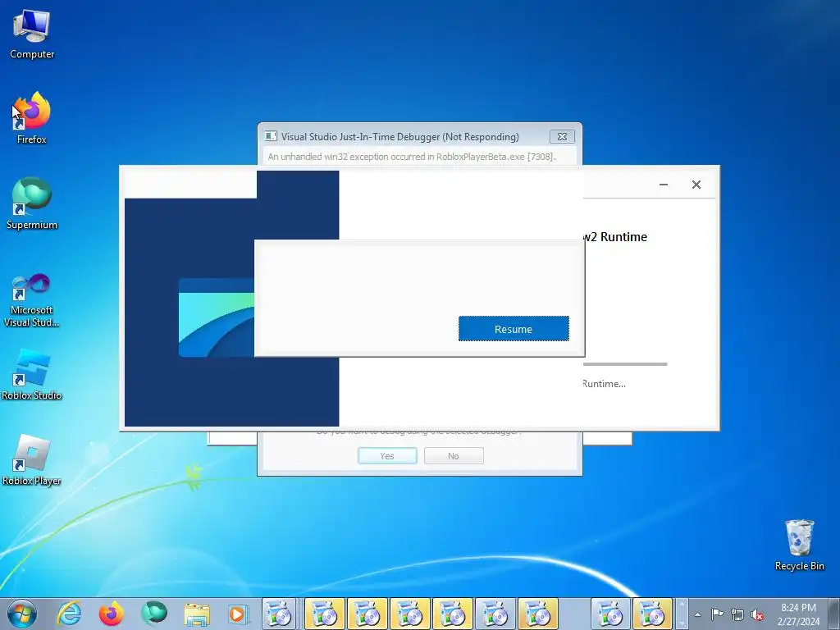
Task: Open Windows Media Player from the taskbar
Action: point(237,614)
